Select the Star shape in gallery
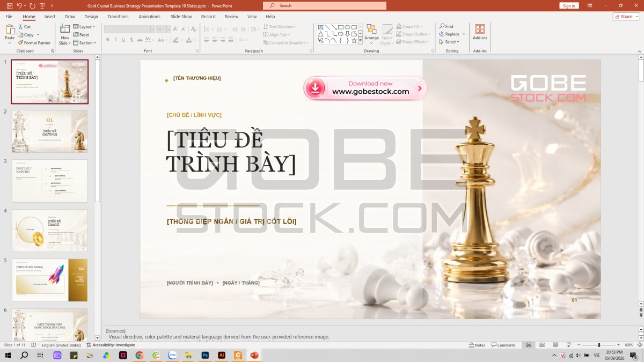644x362 pixels. point(354,41)
